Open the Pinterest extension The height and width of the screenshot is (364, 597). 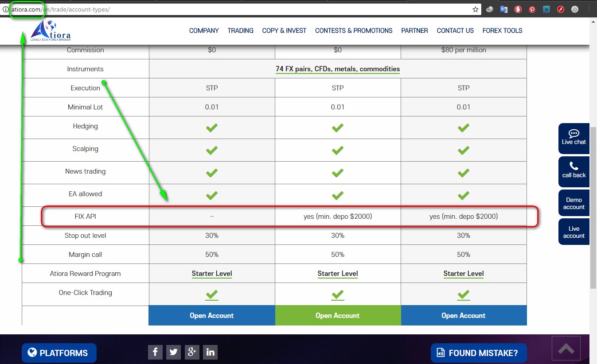(x=532, y=9)
